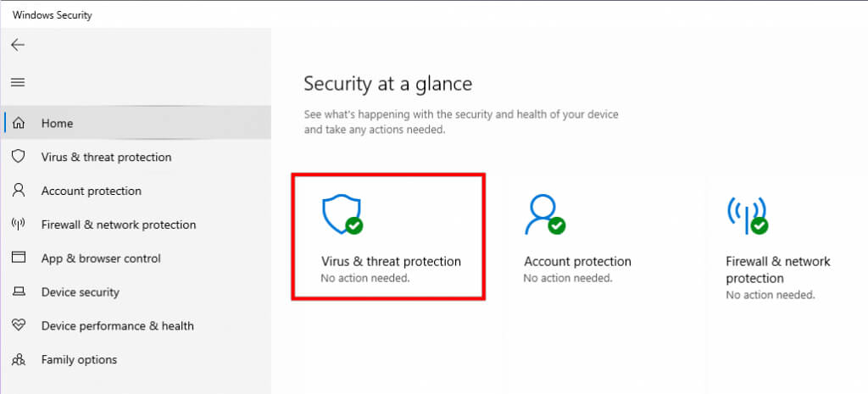Viewport: 868px width, 394px height.
Task: Select Device performance & health
Action: pos(117,326)
